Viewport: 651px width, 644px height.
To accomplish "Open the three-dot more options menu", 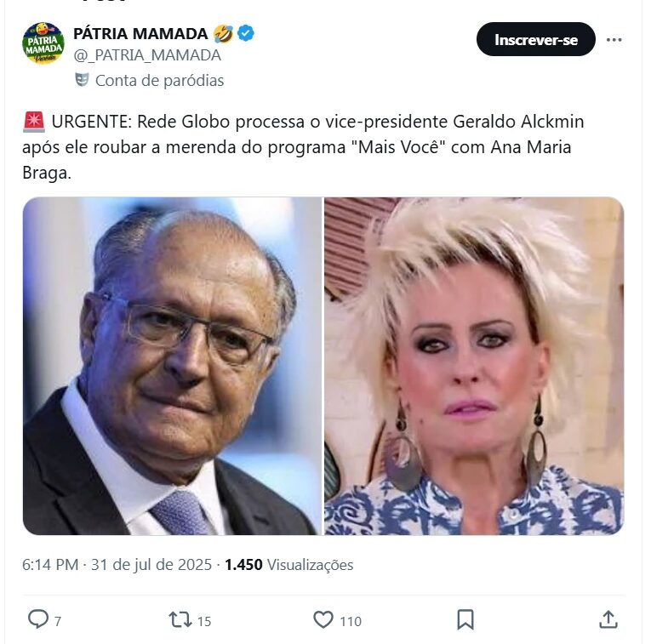I will (614, 40).
